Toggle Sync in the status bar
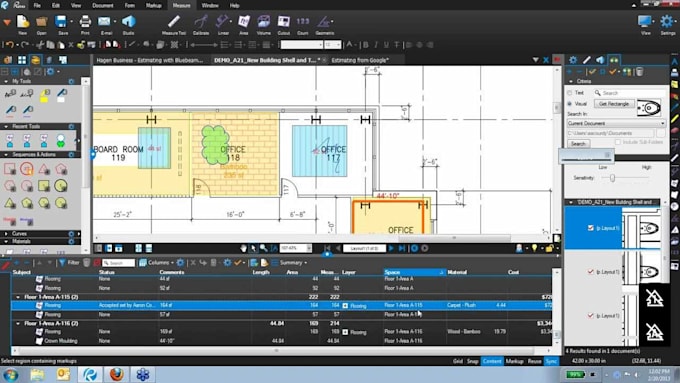 pyautogui.click(x=551, y=361)
